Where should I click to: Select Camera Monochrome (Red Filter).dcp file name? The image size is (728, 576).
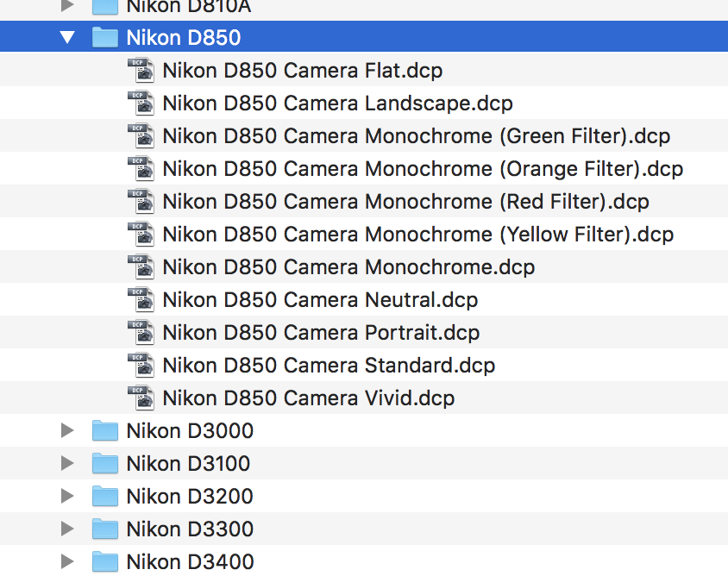click(405, 202)
